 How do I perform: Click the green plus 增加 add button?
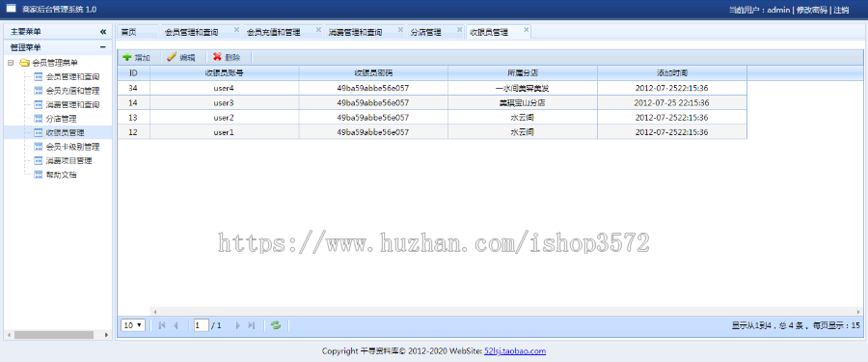(x=136, y=57)
